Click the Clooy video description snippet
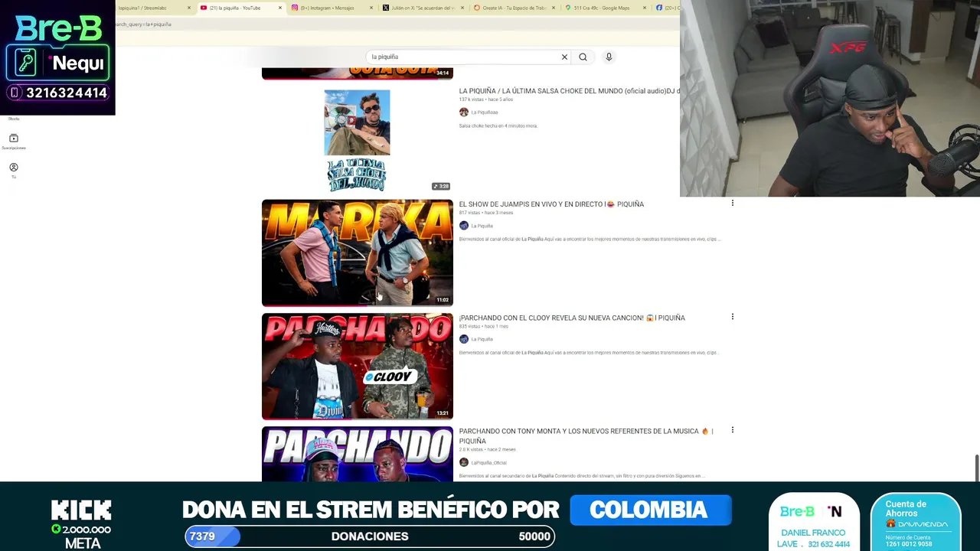The width and height of the screenshot is (980, 551). click(590, 352)
